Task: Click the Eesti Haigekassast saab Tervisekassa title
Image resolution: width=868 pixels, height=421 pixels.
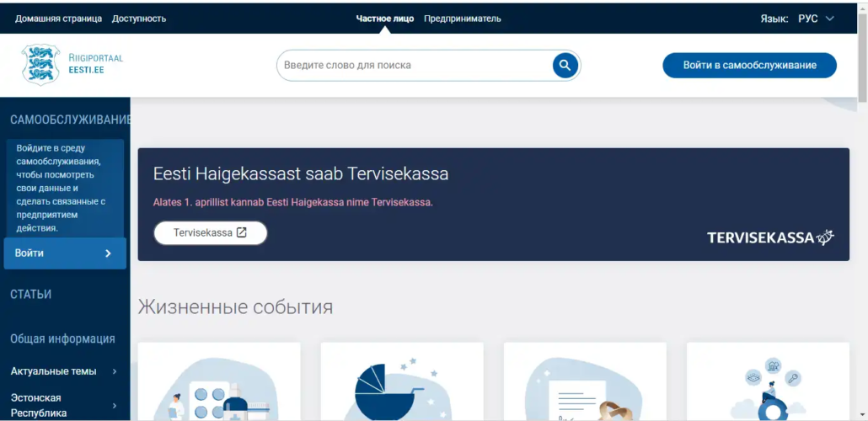Action: click(301, 173)
